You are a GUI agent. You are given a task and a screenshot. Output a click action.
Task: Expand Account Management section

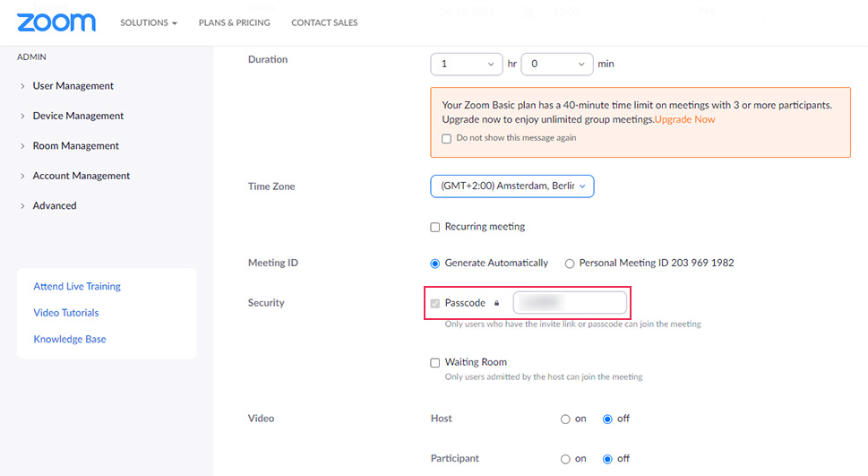(x=75, y=176)
